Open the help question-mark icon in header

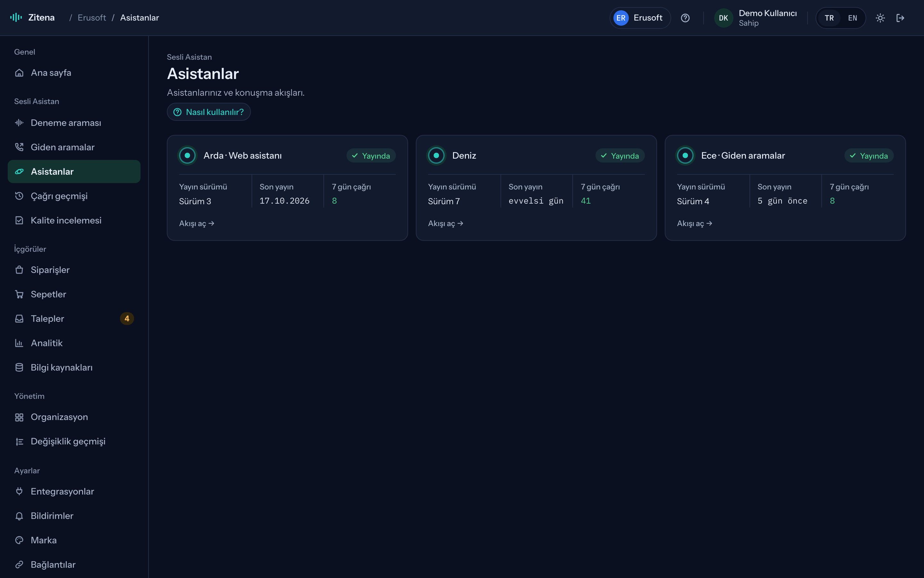click(x=685, y=18)
